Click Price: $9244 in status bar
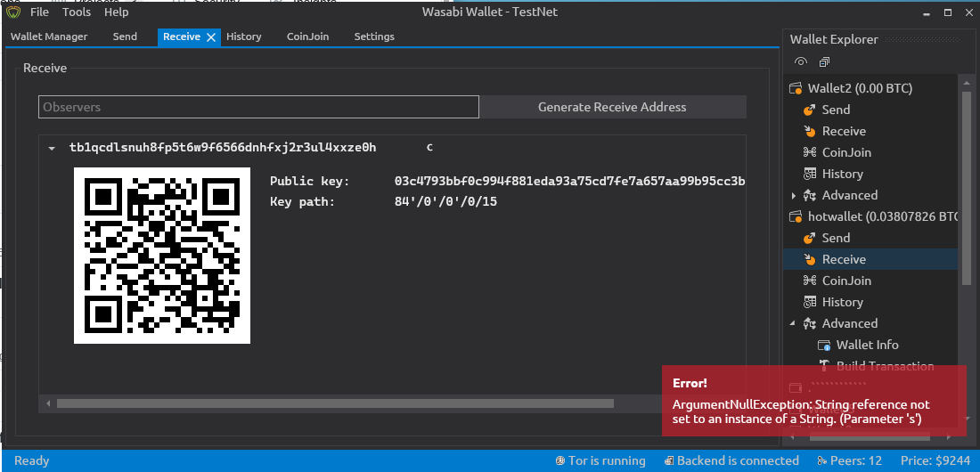980x472 pixels. coord(936,460)
